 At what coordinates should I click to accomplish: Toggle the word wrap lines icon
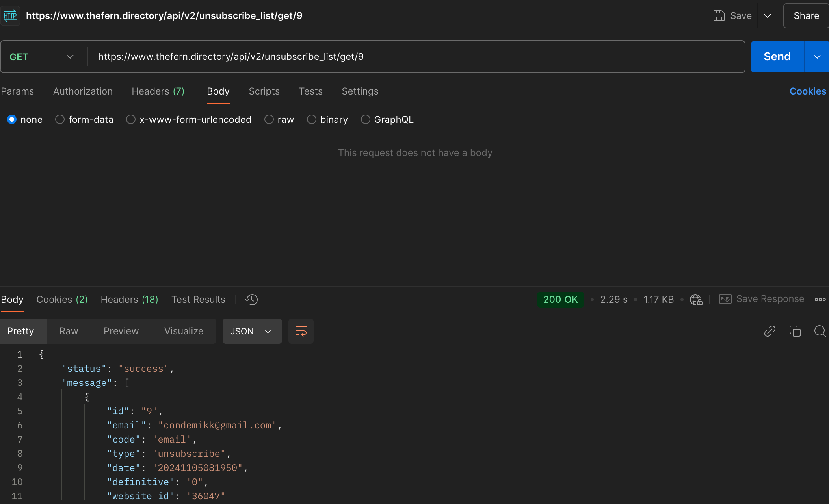tap(301, 331)
